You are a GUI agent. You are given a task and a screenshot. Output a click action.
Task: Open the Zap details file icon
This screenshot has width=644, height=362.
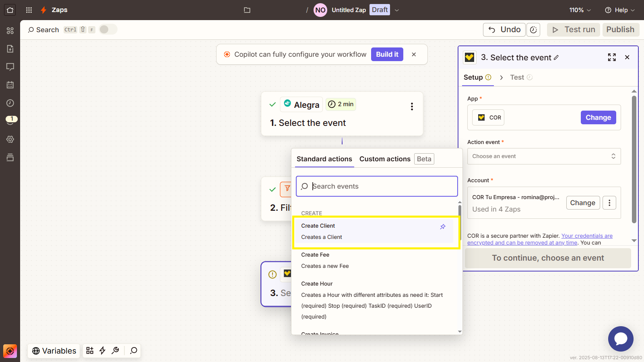point(10,49)
